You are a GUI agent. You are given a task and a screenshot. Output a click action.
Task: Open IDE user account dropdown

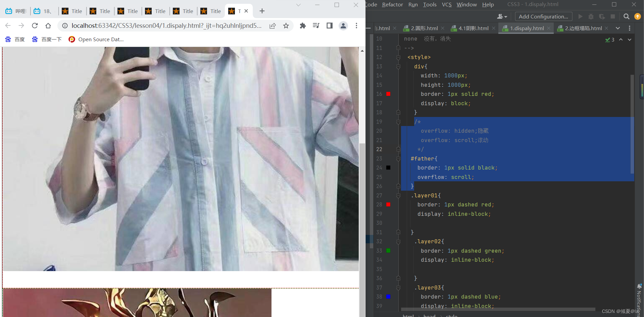502,16
